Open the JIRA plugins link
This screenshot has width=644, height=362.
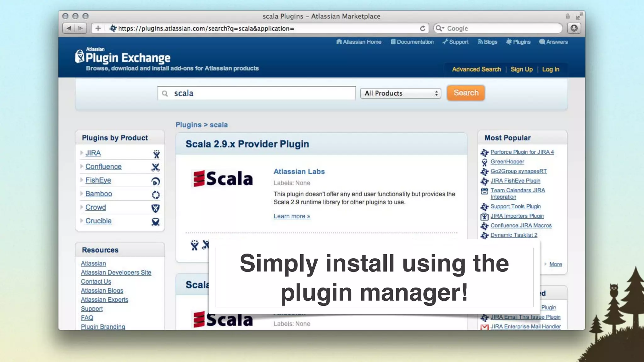pos(93,153)
